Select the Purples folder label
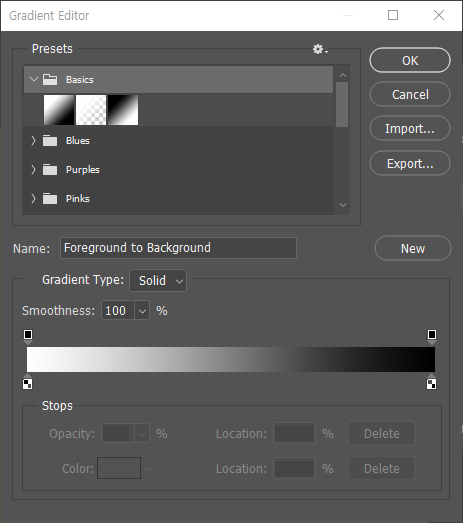The height and width of the screenshot is (523, 463). (x=83, y=169)
